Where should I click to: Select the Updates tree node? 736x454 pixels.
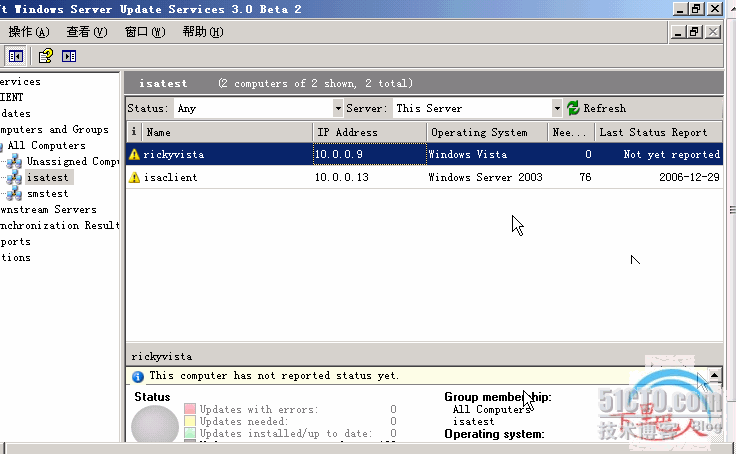click(x=15, y=114)
